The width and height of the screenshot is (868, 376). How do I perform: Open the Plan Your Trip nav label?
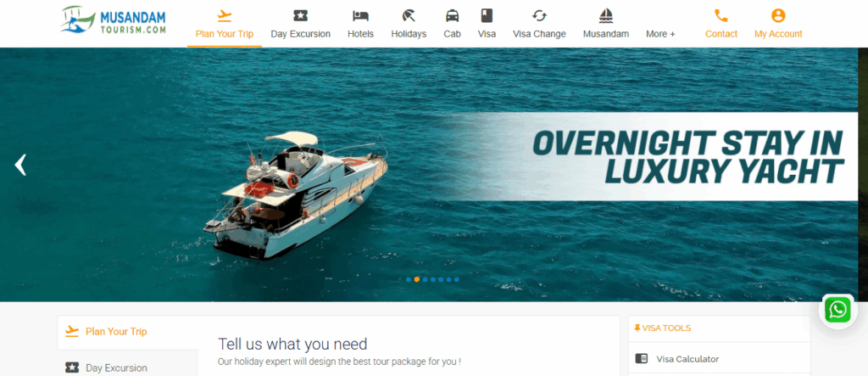point(224,34)
